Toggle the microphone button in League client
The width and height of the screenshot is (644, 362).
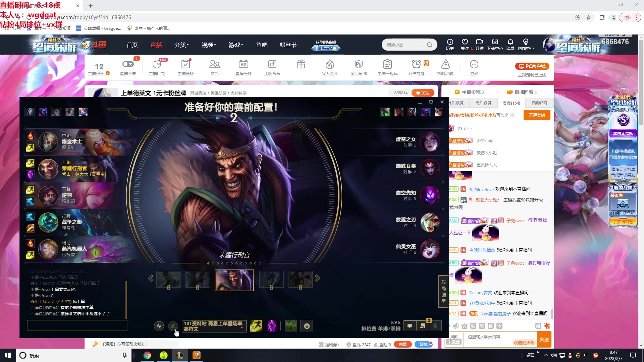pyautogui.click(x=435, y=326)
